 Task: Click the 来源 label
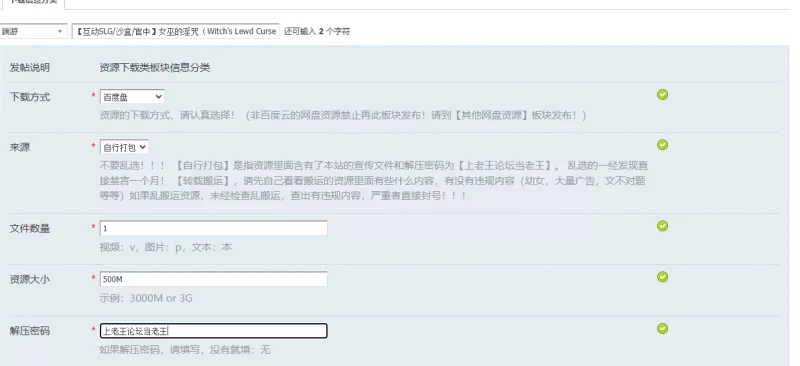tap(20, 148)
